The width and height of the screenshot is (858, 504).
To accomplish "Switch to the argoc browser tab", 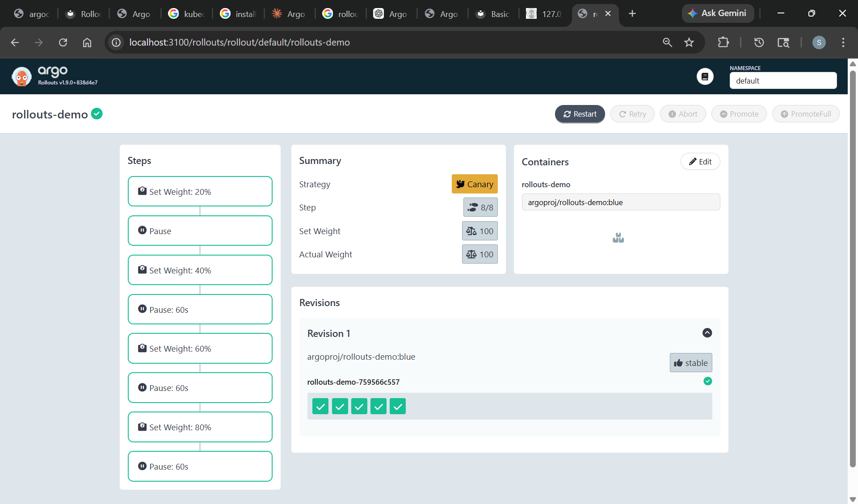I will click(31, 14).
